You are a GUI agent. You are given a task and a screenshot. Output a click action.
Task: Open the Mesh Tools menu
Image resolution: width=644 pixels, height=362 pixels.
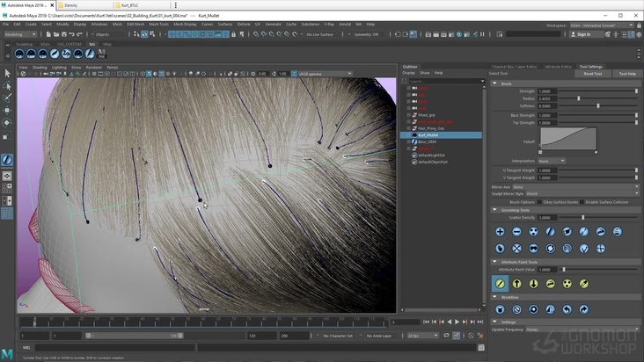[158, 25]
